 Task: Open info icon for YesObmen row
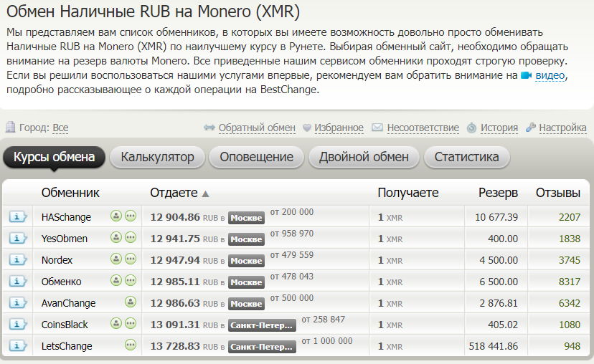point(18,239)
